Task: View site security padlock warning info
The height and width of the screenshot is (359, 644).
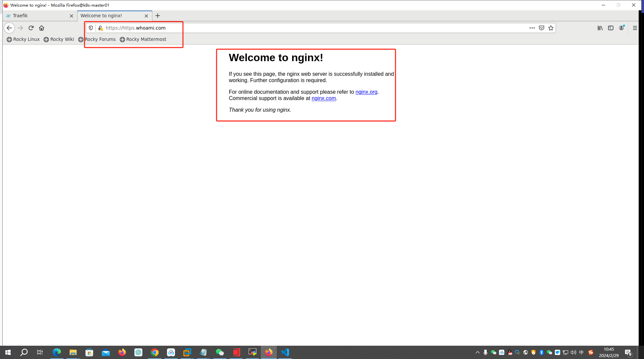Action: pyautogui.click(x=100, y=28)
